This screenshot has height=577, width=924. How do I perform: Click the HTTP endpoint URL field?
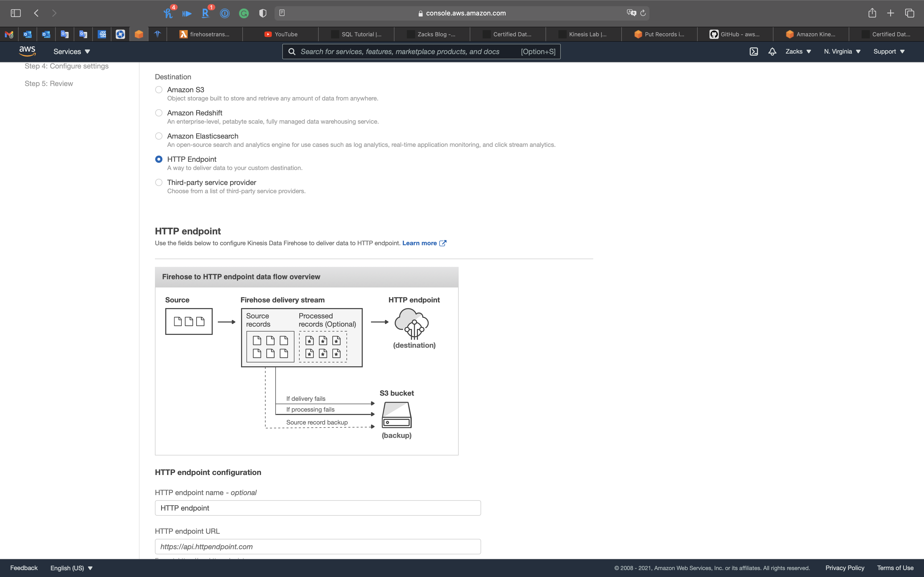tap(318, 546)
